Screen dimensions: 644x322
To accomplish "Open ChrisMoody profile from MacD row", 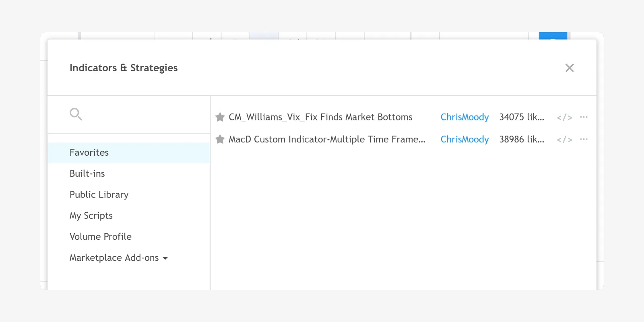I will (x=464, y=139).
